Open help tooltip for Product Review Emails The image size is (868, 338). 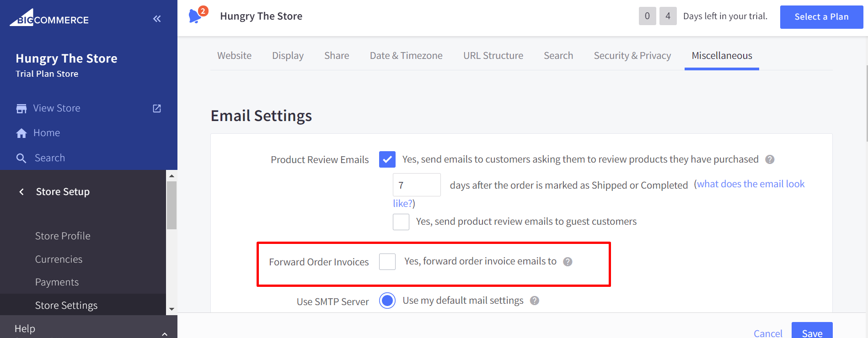tap(770, 159)
